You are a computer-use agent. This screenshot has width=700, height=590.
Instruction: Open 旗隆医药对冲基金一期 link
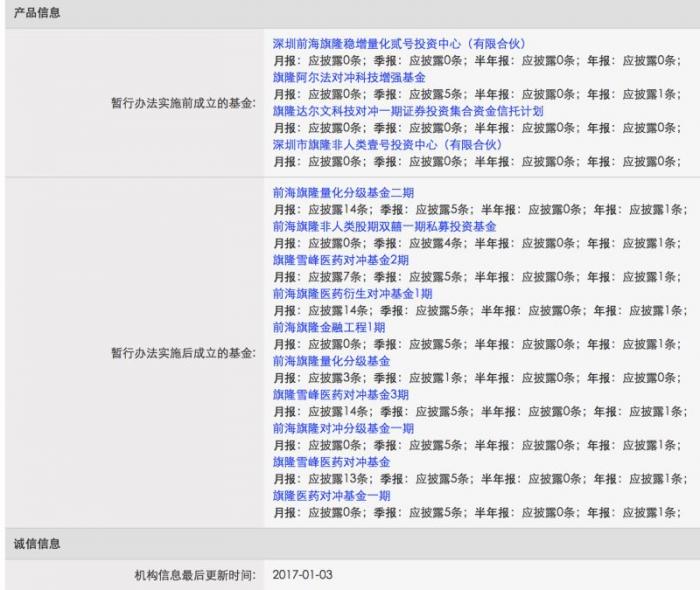point(331,496)
